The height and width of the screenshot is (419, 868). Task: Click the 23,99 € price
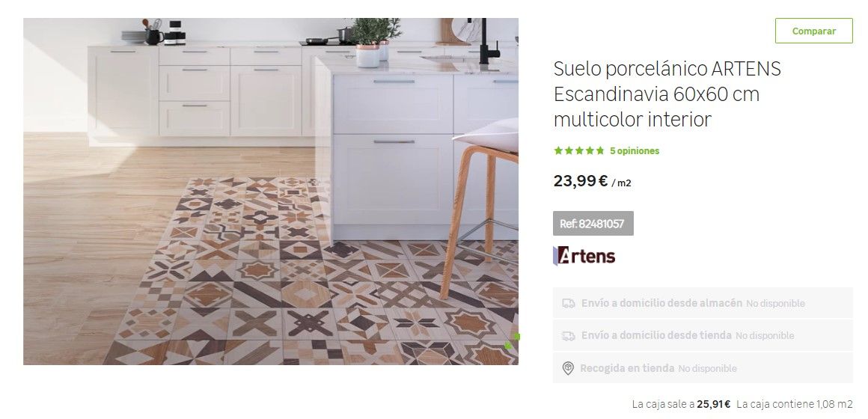(x=581, y=181)
